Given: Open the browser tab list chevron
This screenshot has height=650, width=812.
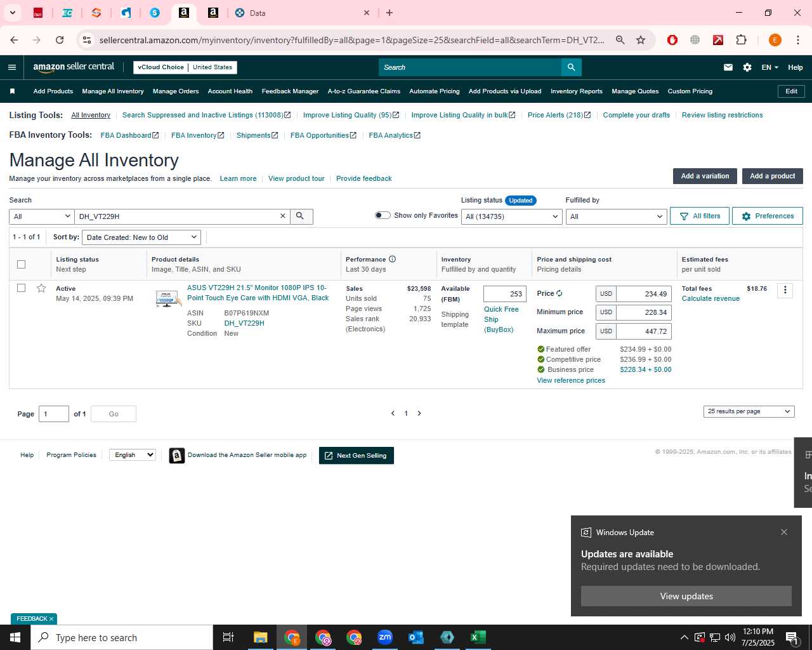Looking at the screenshot, I should coord(12,13).
